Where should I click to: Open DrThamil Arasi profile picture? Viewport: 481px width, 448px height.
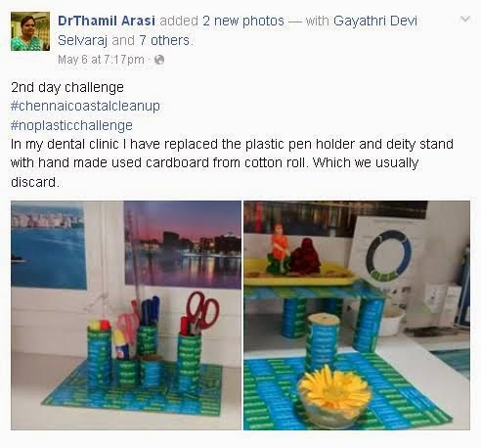(30, 31)
